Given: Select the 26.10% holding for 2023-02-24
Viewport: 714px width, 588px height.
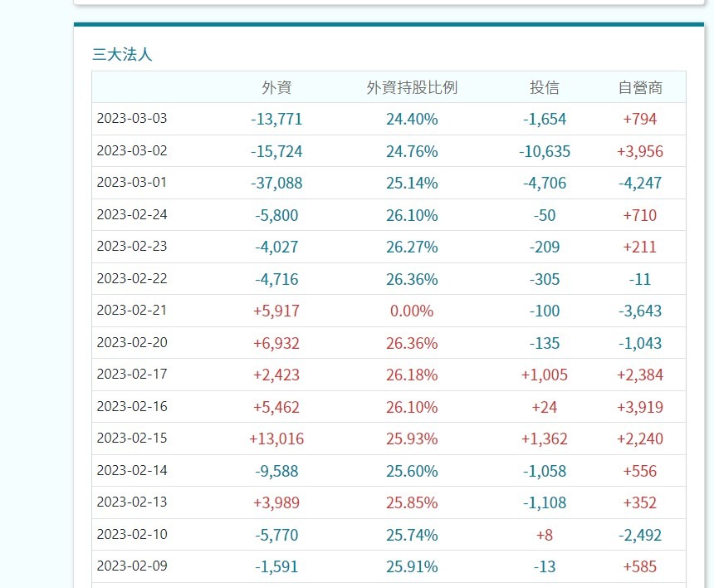Looking at the screenshot, I should click(412, 215).
